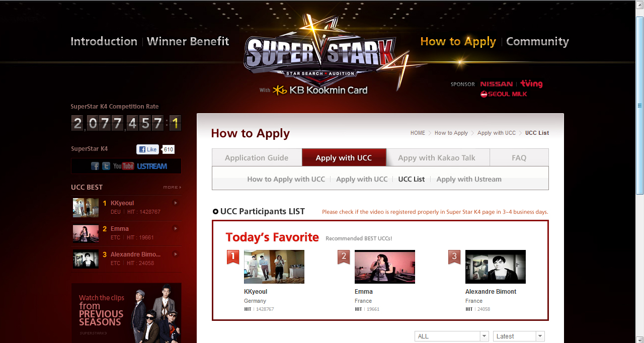This screenshot has width=644, height=343.
Task: Open the Latest sort dropdown
Action: (x=519, y=336)
